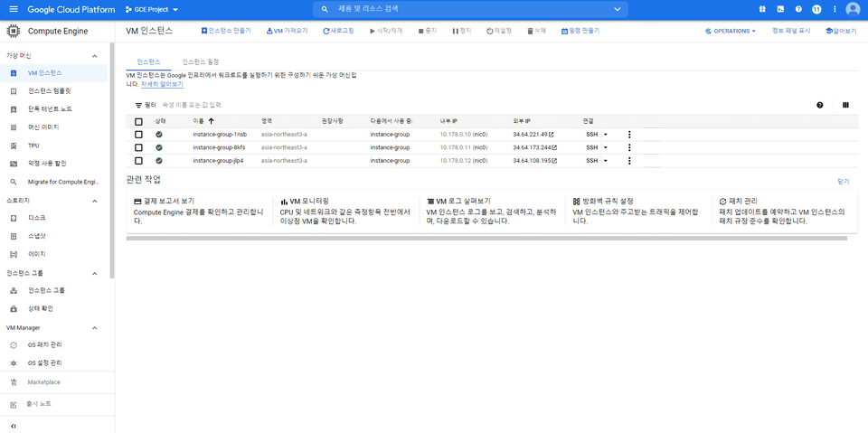The width and height of the screenshot is (868, 433).
Task: Open external IP link 34.64.173.244
Action: [535, 148]
